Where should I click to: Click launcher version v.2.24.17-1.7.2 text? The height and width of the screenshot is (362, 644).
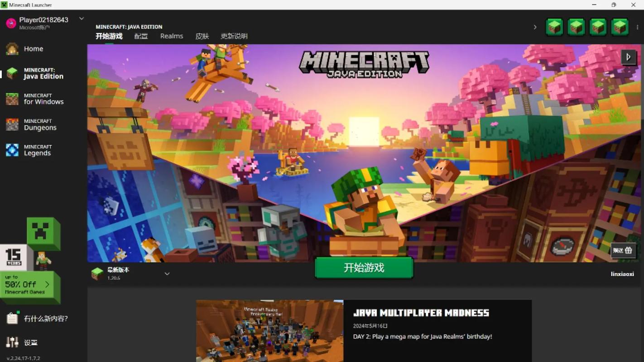tap(23, 358)
